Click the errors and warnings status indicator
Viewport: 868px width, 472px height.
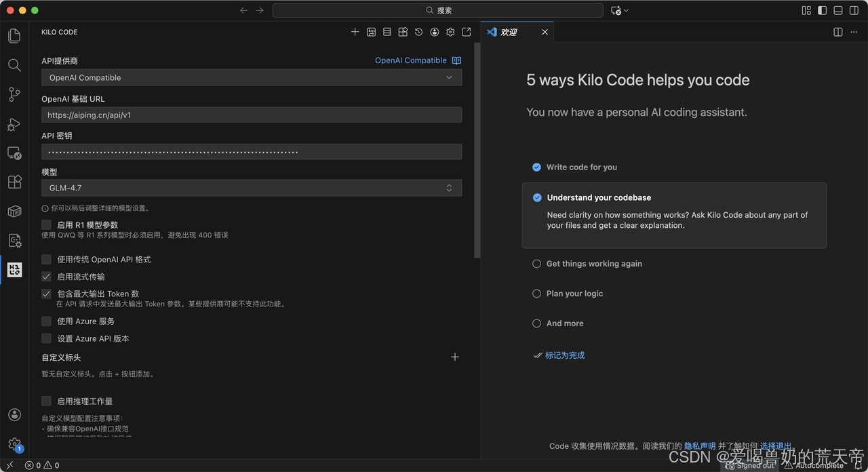tap(42, 465)
